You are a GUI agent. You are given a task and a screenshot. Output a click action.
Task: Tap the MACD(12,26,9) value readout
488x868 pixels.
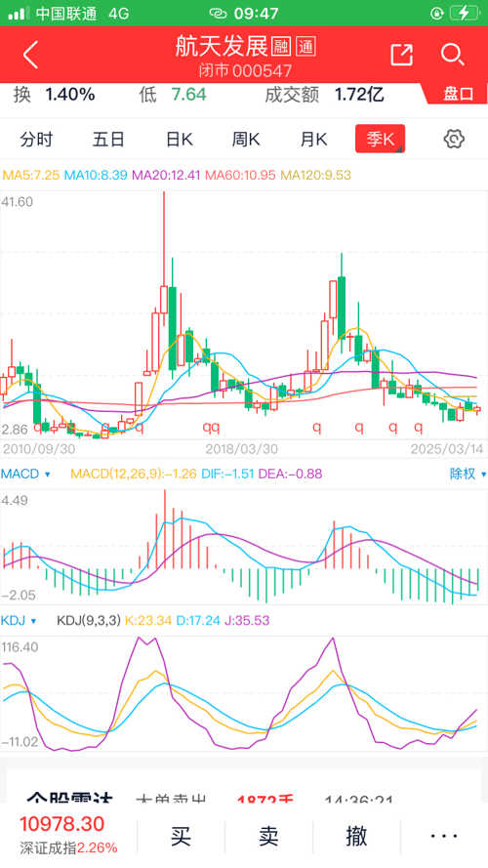(x=134, y=474)
